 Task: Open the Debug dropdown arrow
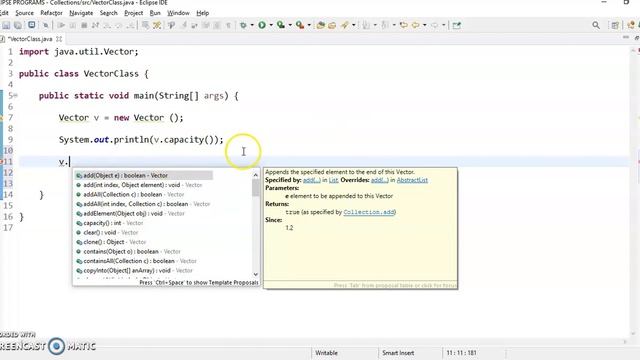click(252, 25)
